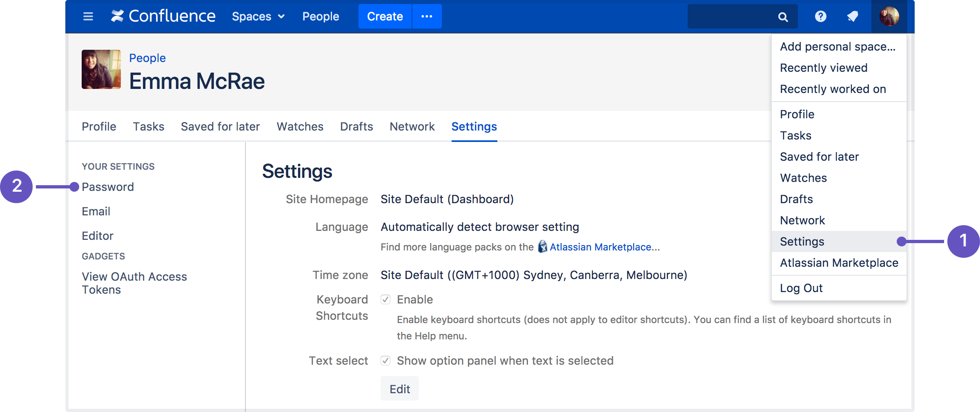980x412 pixels.
Task: Expand the Spaces dropdown
Action: (258, 16)
